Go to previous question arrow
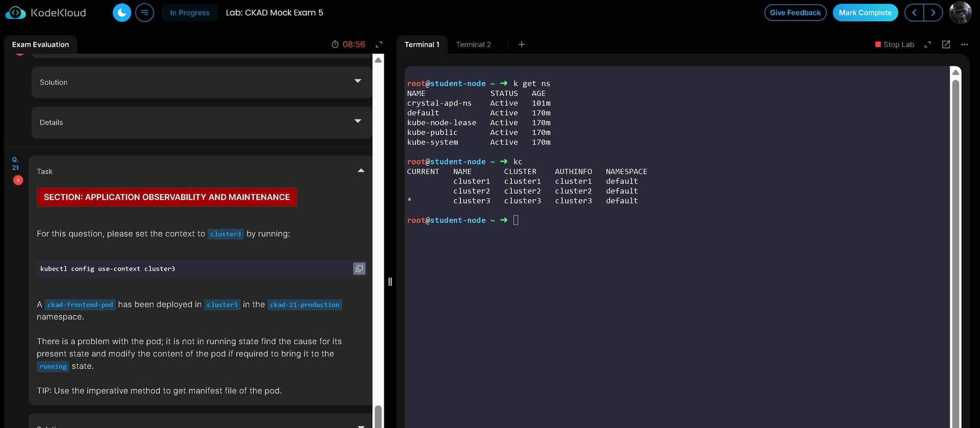980x428 pixels. [914, 13]
